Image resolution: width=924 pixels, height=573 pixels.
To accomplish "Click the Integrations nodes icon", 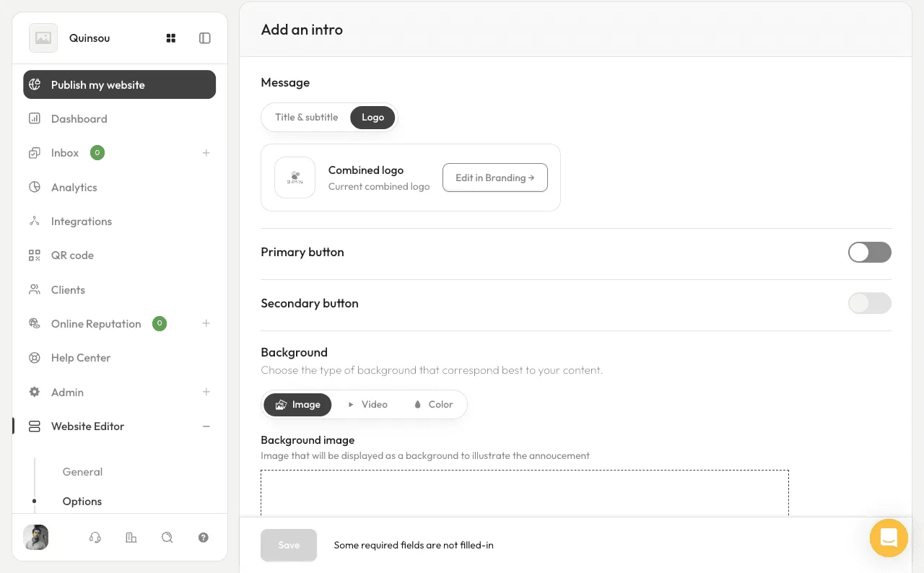I will coord(34,221).
